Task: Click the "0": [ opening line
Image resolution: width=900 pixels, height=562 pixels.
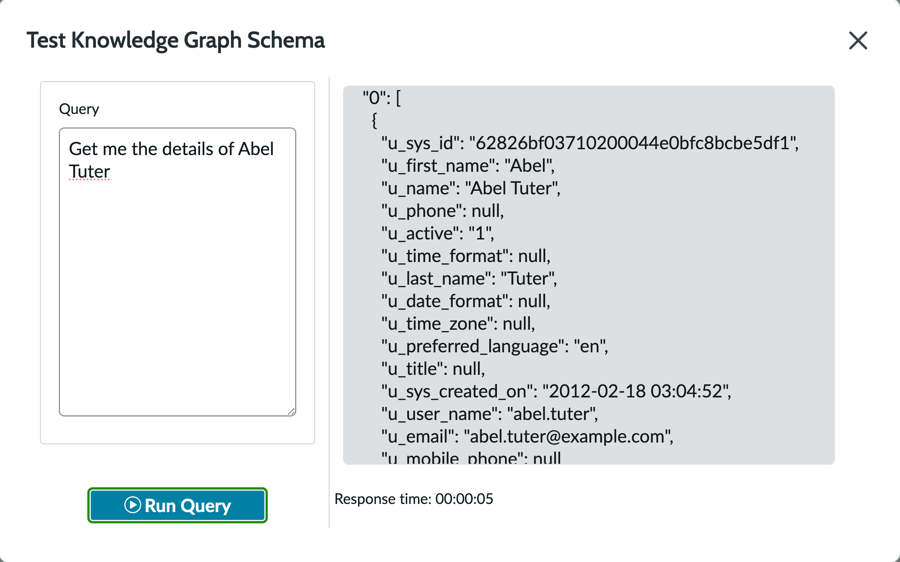Action: pyautogui.click(x=382, y=98)
